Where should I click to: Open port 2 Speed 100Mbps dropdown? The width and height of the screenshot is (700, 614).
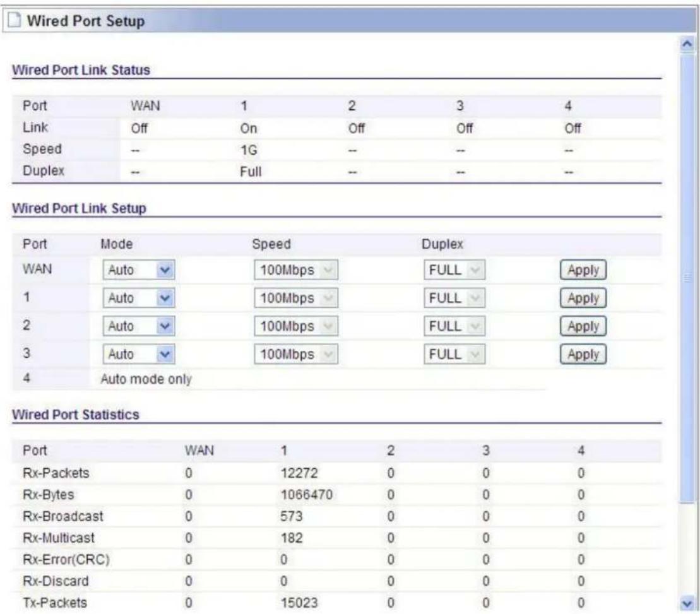click(x=296, y=326)
